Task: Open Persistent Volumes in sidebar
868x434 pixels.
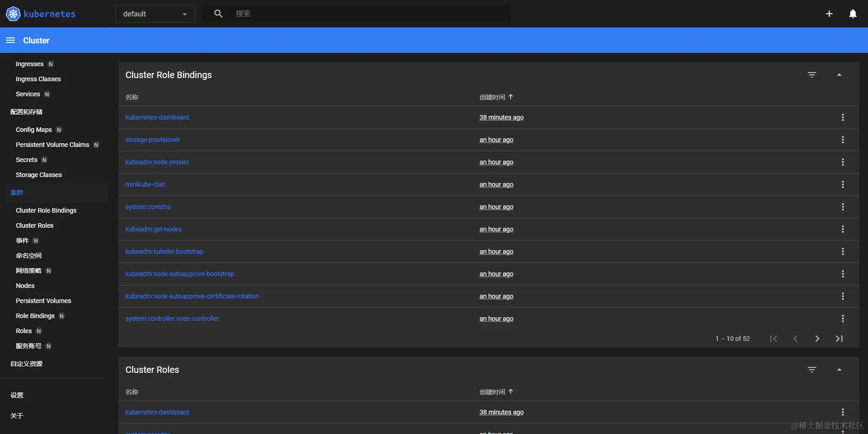Action: click(43, 301)
